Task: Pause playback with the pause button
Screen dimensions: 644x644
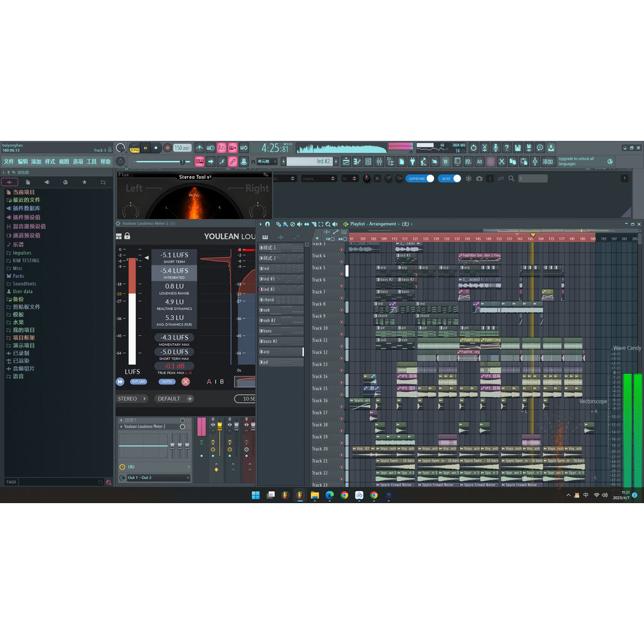Action: [x=145, y=148]
